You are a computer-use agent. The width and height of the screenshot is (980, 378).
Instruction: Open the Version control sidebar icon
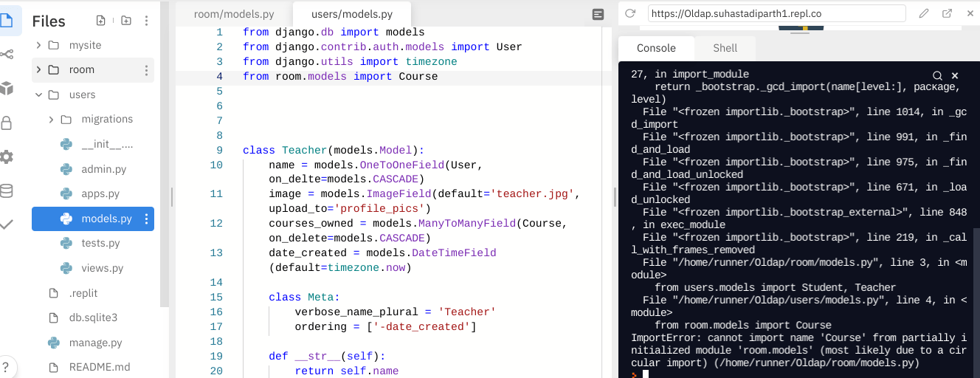pos(6,54)
